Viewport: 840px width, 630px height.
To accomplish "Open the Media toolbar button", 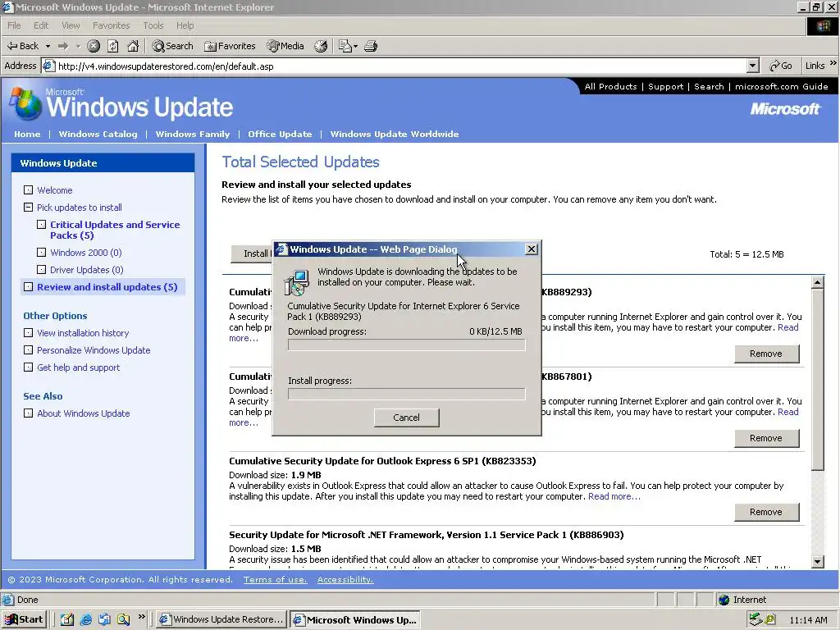I will click(x=285, y=46).
